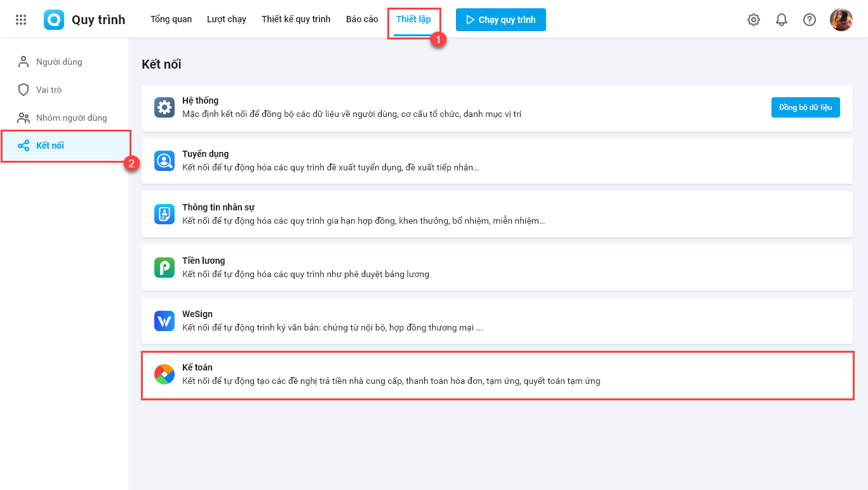The width and height of the screenshot is (868, 490).
Task: Click the Nhóm người dùng group icon
Action: (x=23, y=118)
